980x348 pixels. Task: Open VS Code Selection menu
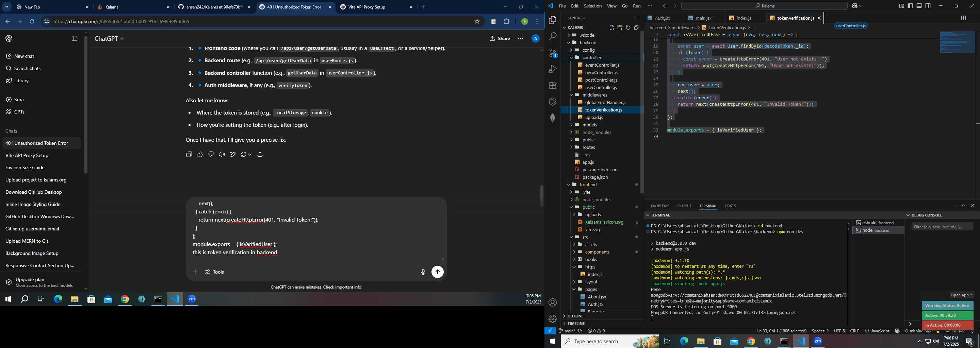592,6
